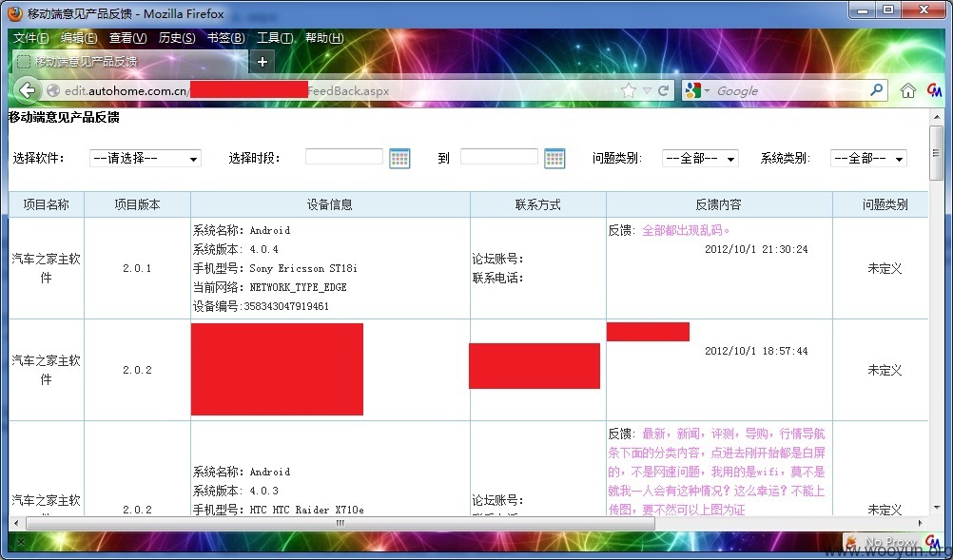Image resolution: width=953 pixels, height=560 pixels.
Task: Open the 工具(T) menu
Action: pos(275,38)
